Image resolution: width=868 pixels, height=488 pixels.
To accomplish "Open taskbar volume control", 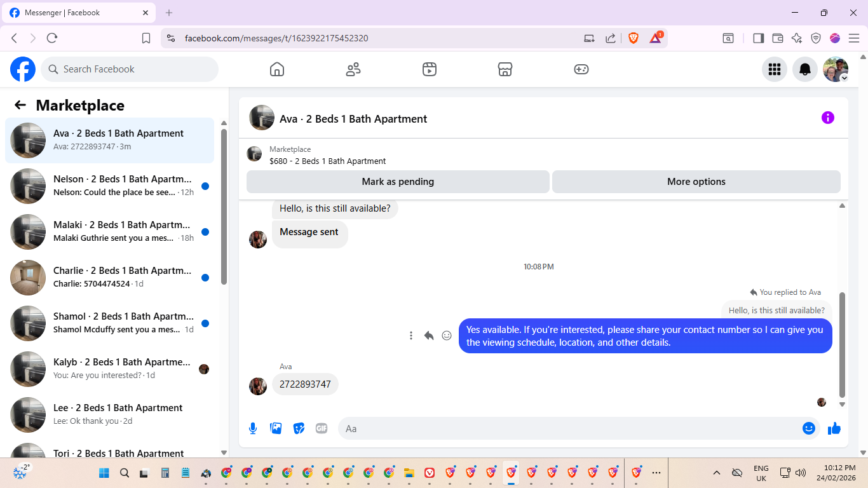I will (801, 473).
